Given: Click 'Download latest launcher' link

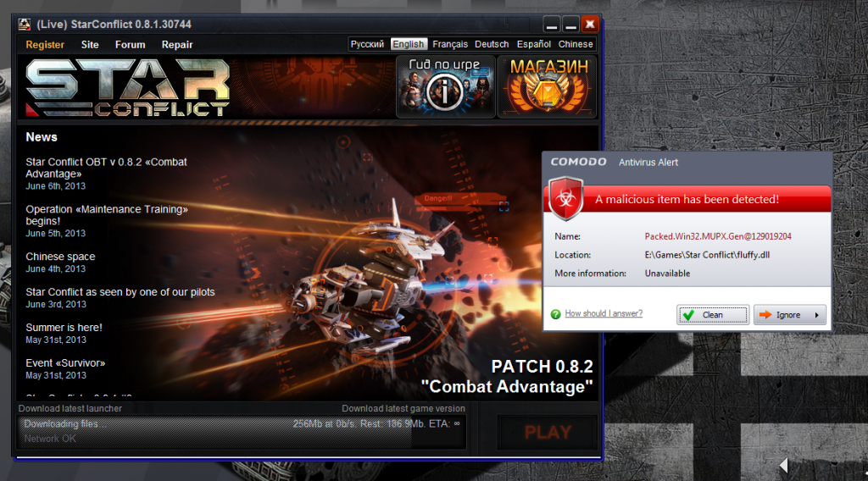Looking at the screenshot, I should click(70, 408).
